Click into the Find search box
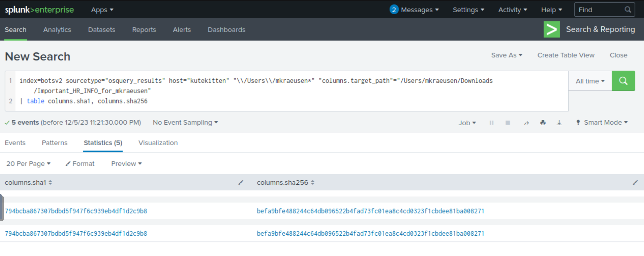 600,10
